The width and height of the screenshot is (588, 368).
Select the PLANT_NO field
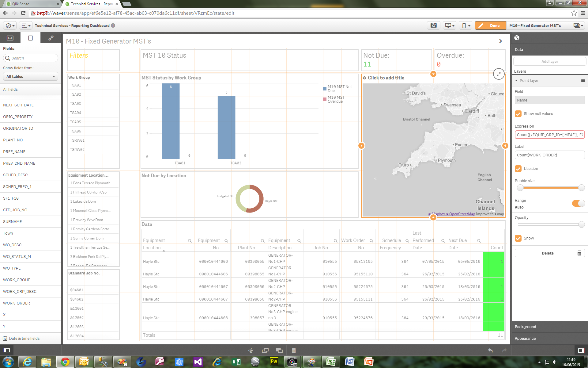point(31,140)
